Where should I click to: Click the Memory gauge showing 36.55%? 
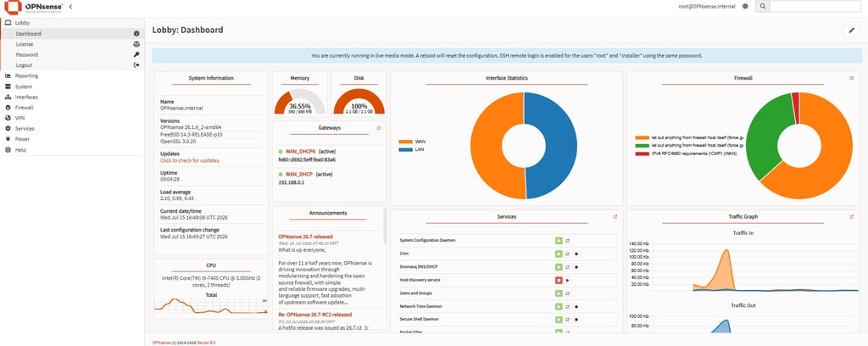tap(299, 101)
